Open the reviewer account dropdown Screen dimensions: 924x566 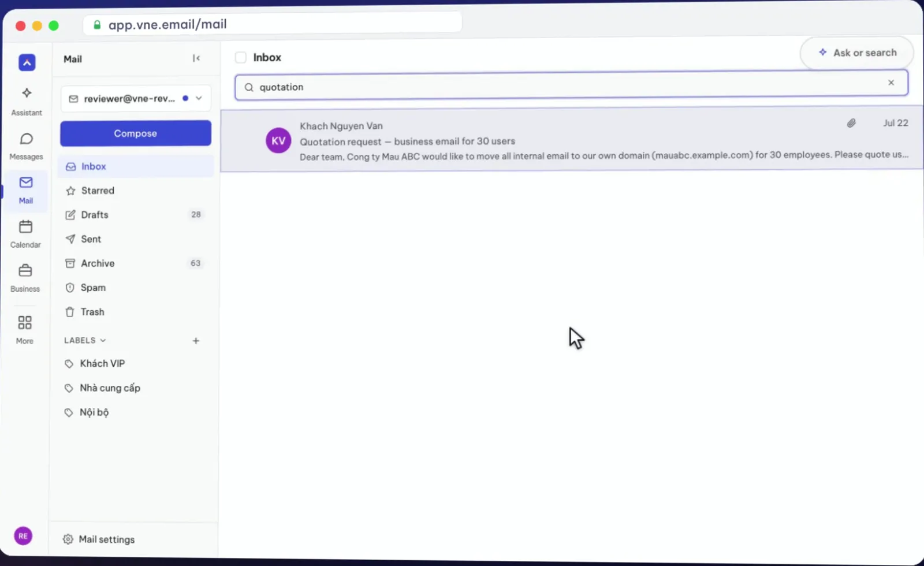(x=136, y=98)
